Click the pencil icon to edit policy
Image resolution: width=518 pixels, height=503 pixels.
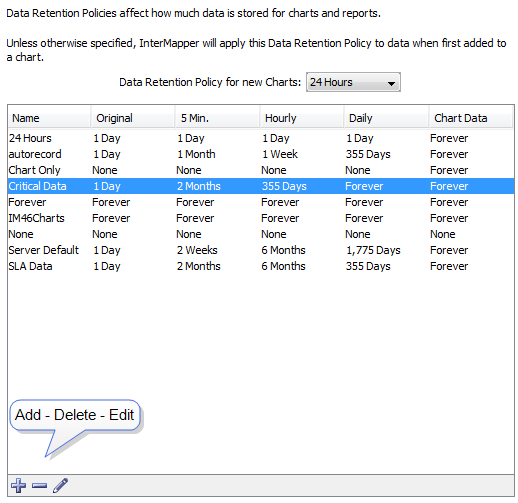pyautogui.click(x=60, y=485)
